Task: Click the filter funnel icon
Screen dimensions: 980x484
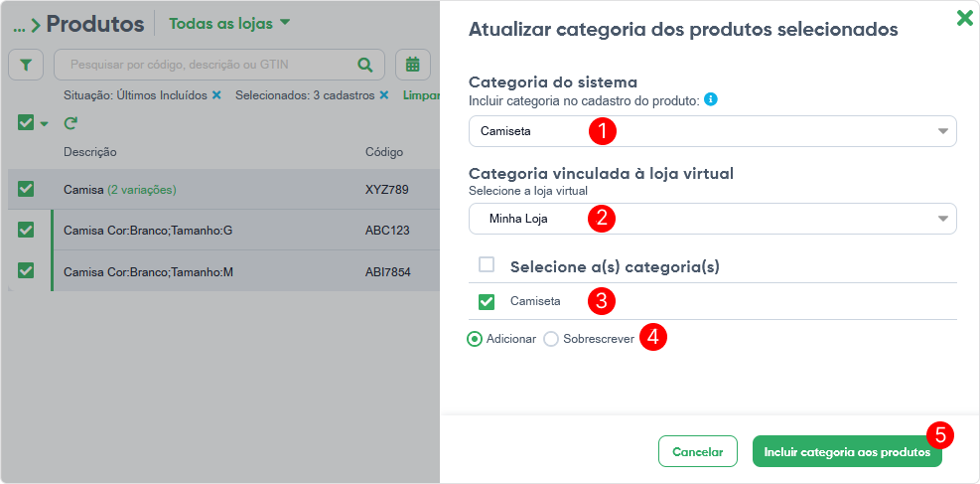Action: pos(26,65)
